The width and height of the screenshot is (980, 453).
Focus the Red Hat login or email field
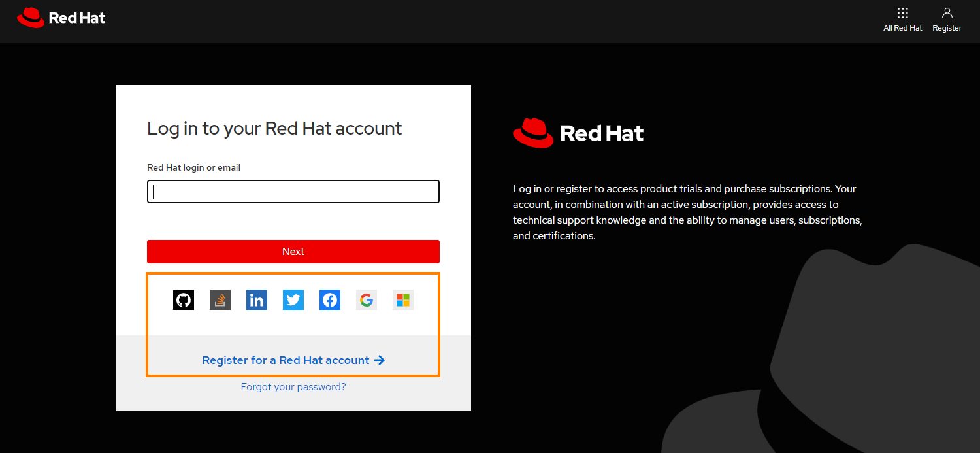coord(293,192)
